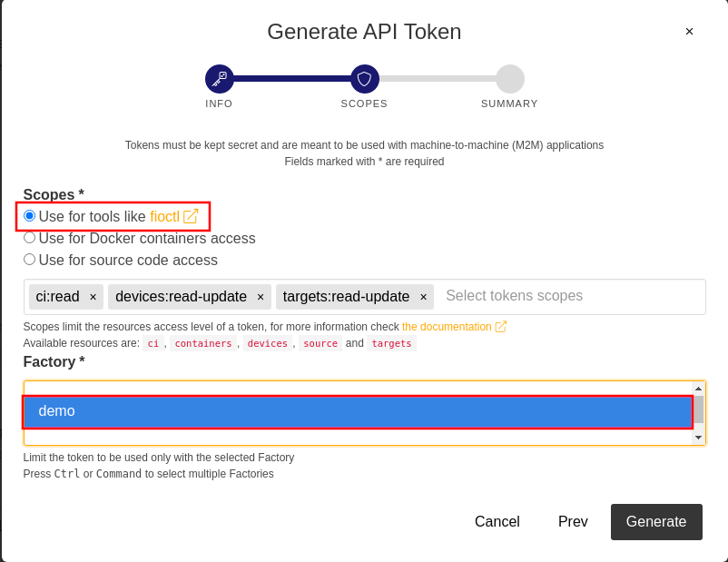Remove the ci:read scope tag
728x562 pixels.
[93, 297]
